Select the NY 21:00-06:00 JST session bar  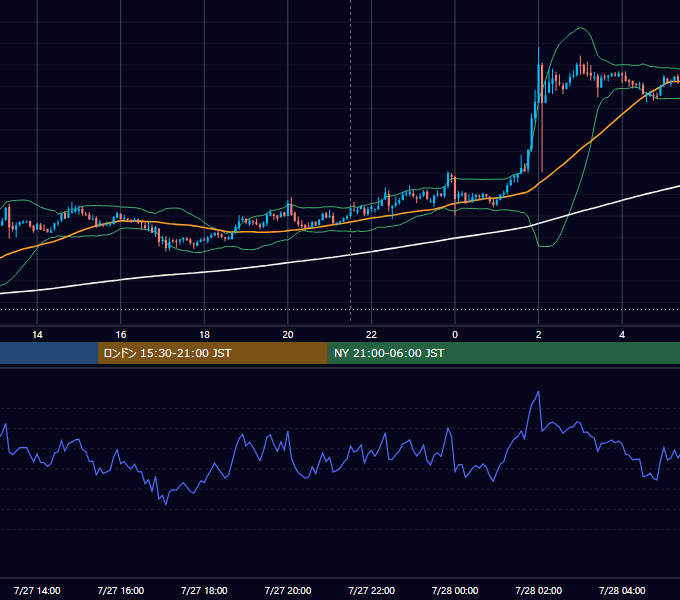point(503,353)
